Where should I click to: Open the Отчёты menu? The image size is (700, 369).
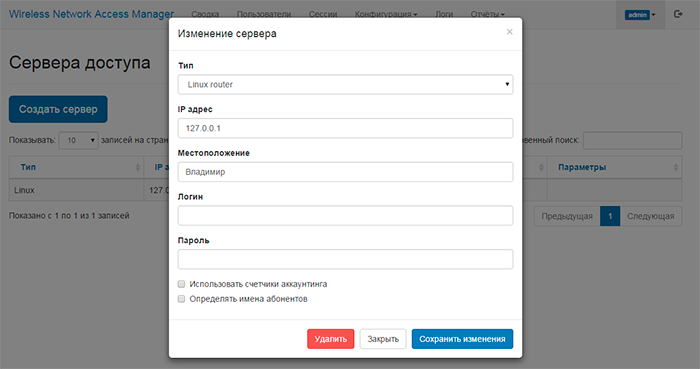[488, 14]
